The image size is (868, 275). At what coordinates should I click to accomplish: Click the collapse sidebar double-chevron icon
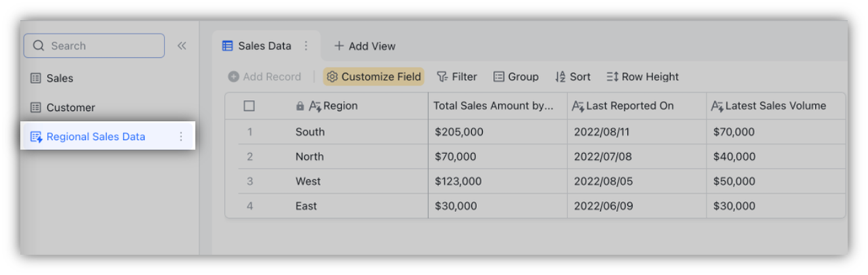click(182, 46)
